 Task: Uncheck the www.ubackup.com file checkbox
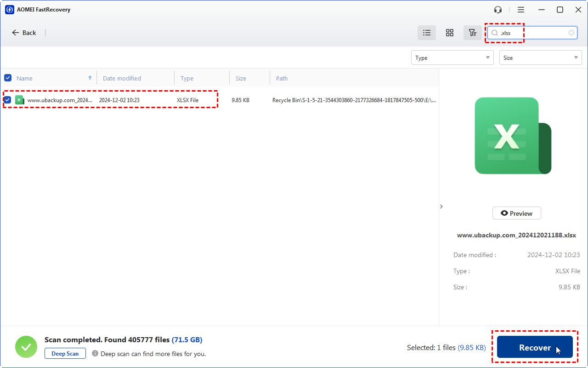click(8, 99)
